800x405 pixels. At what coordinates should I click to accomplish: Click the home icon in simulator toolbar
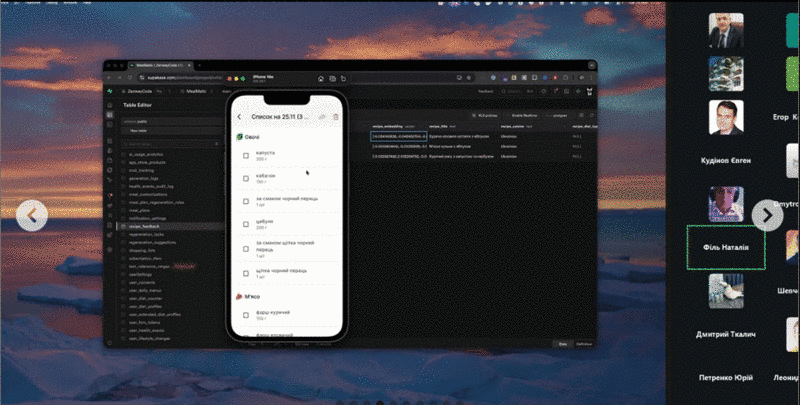[321, 78]
